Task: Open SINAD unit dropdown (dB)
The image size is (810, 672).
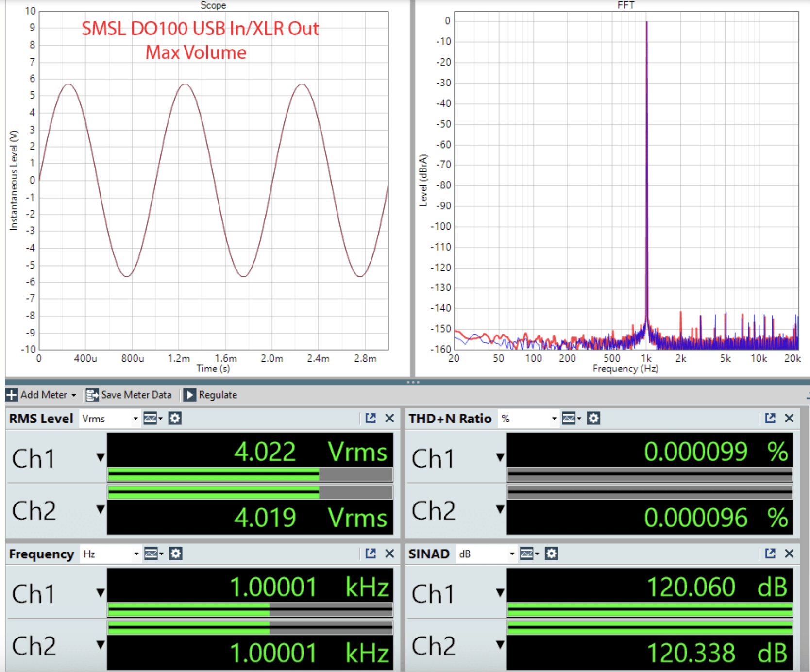Action: [x=486, y=554]
